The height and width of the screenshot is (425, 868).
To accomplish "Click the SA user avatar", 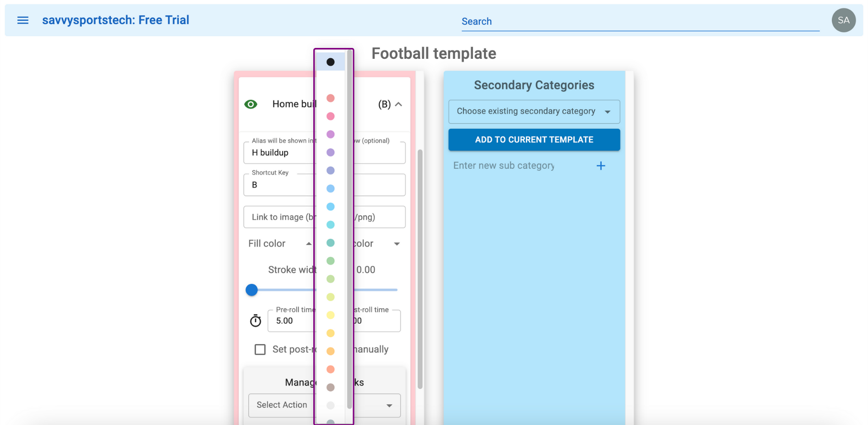I will coord(844,20).
